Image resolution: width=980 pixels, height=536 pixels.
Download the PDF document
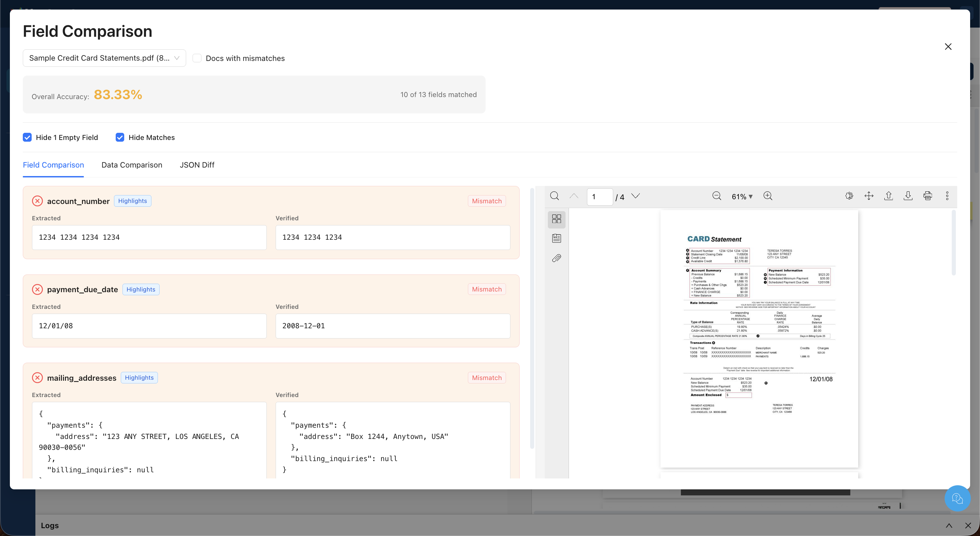(x=908, y=196)
